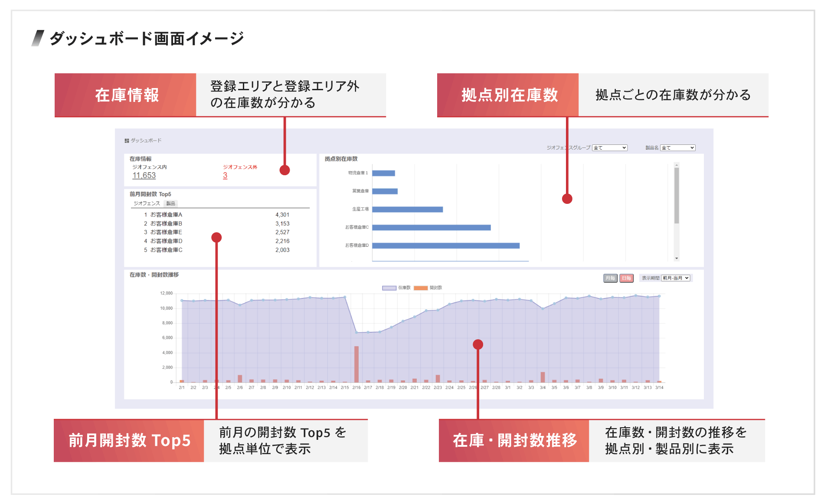The image size is (824, 504).
Task: Click the 物流倉庫1 bar in chart
Action: [x=383, y=173]
